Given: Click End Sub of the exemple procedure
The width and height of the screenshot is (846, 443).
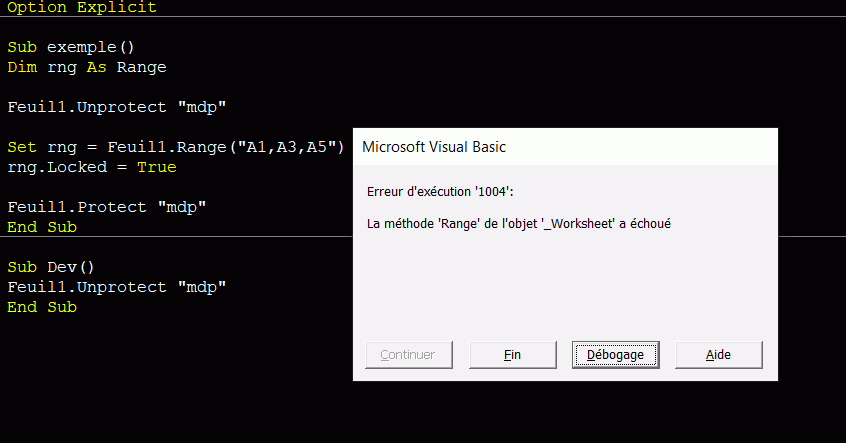Looking at the screenshot, I should point(41,227).
